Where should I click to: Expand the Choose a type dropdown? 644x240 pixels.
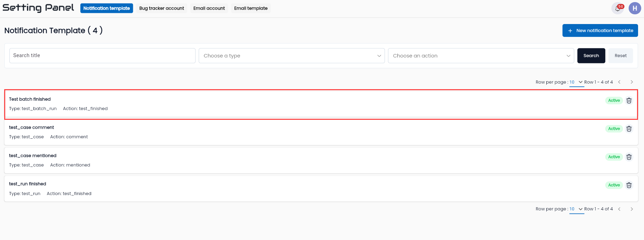tap(292, 56)
